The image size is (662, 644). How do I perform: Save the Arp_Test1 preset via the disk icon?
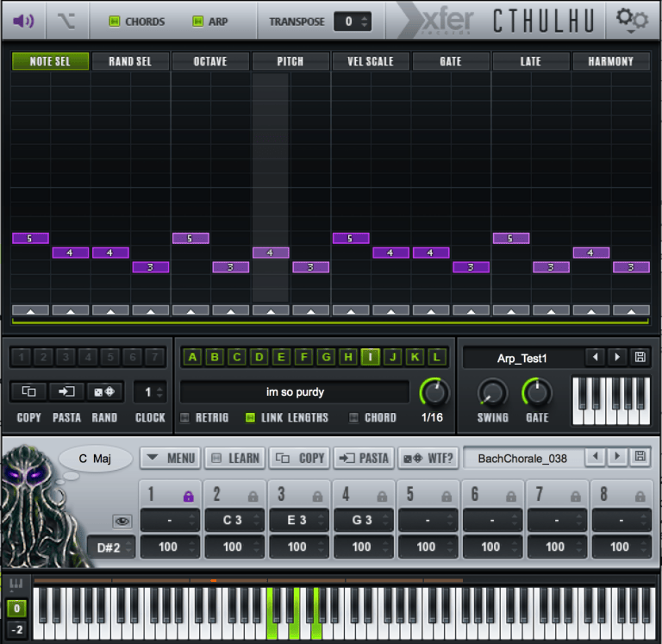(x=640, y=357)
